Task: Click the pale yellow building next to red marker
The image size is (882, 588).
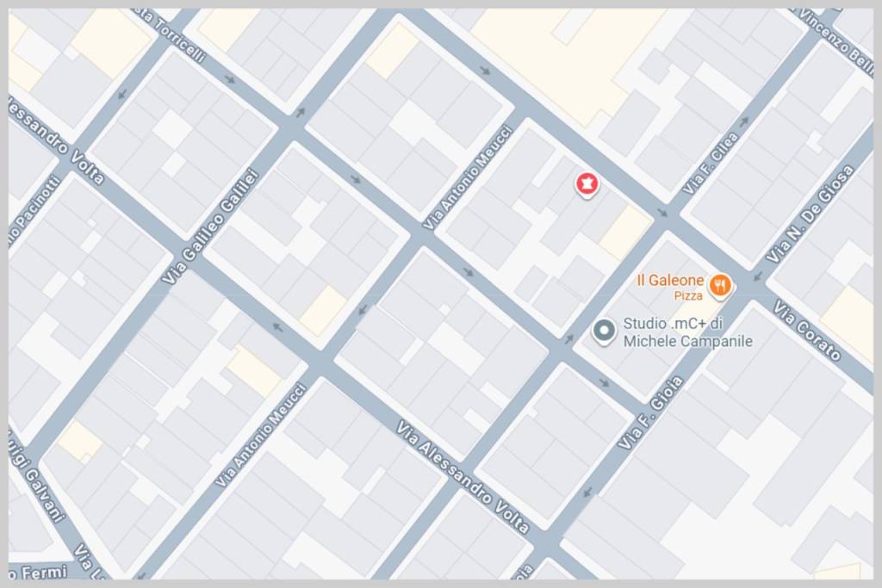Action: (x=626, y=232)
